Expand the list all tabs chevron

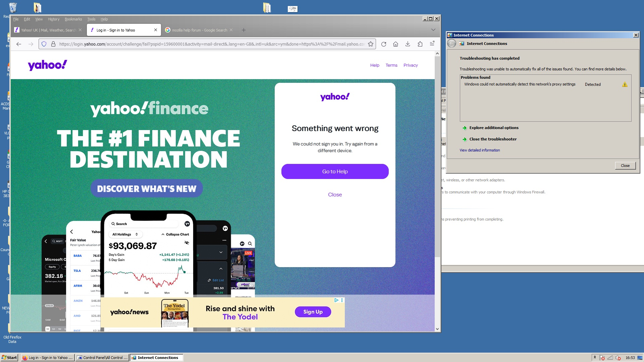(433, 30)
